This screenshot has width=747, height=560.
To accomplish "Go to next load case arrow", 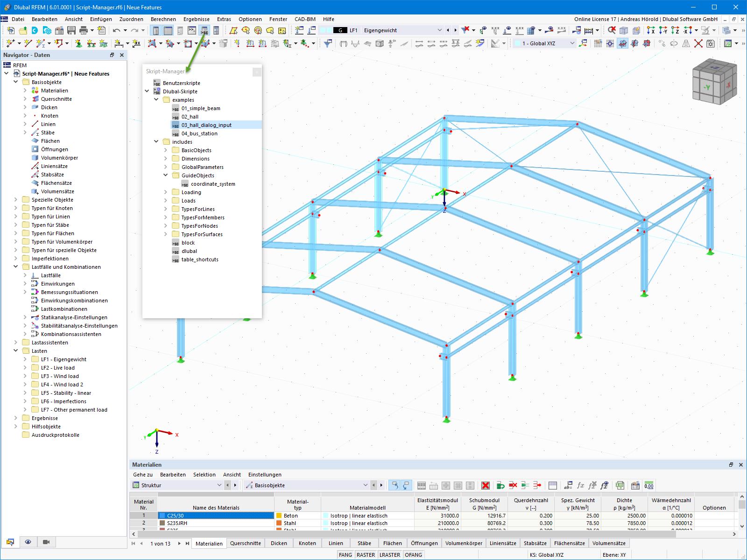I will click(455, 30).
